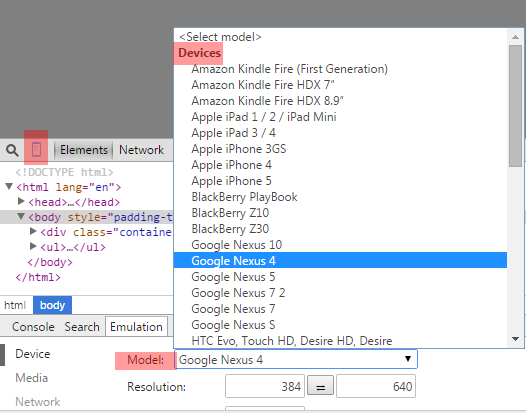Screen dimensions: 526x413
Task: Choose Apple iPhone 4
Action: coord(340,165)
